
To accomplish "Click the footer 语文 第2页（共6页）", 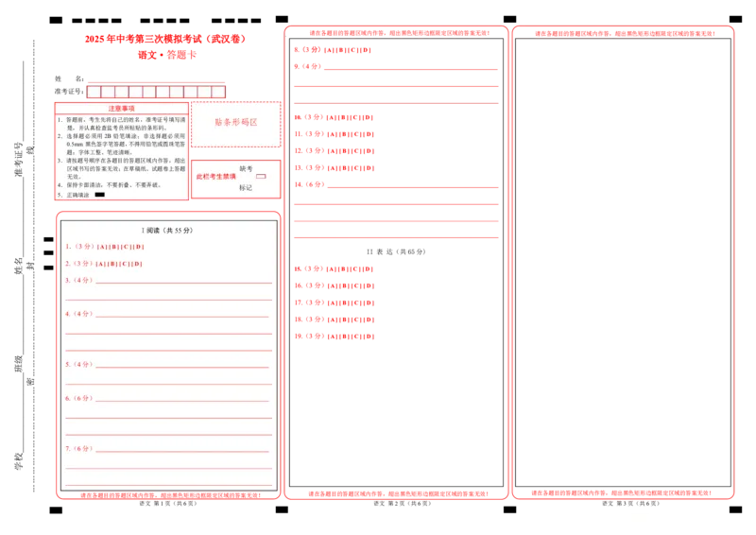I will pos(403,503).
